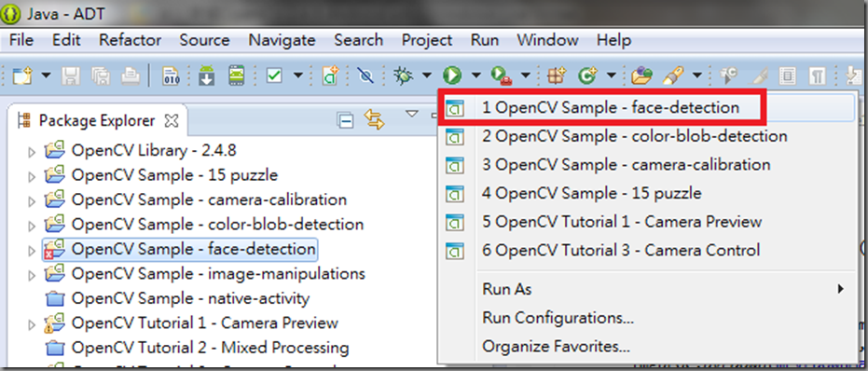Image resolution: width=868 pixels, height=371 pixels.
Task: Close the Package Explorer tab
Action: pyautogui.click(x=172, y=120)
